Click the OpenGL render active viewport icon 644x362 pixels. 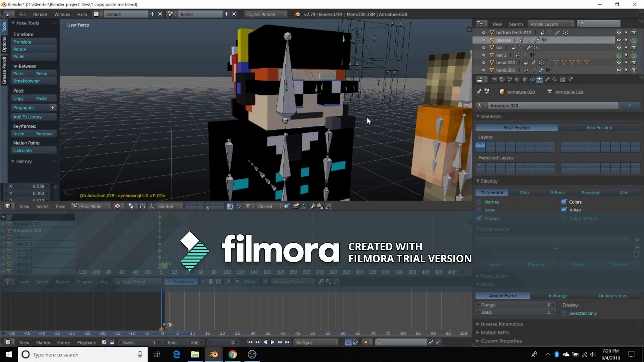point(296,206)
